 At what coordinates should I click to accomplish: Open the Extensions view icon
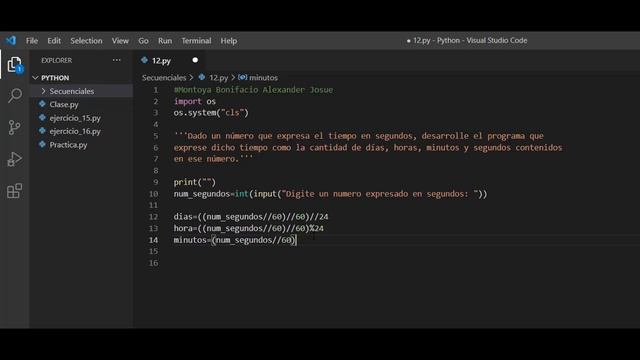(x=15, y=191)
